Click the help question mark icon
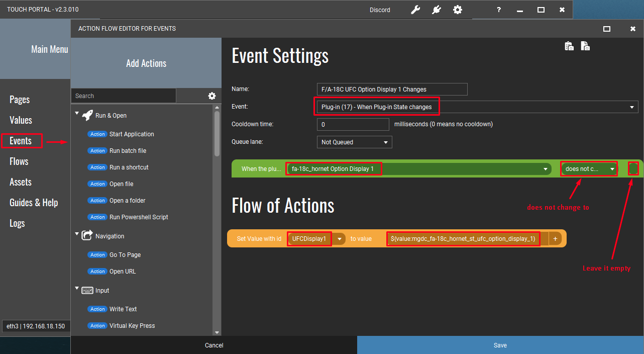 [499, 10]
